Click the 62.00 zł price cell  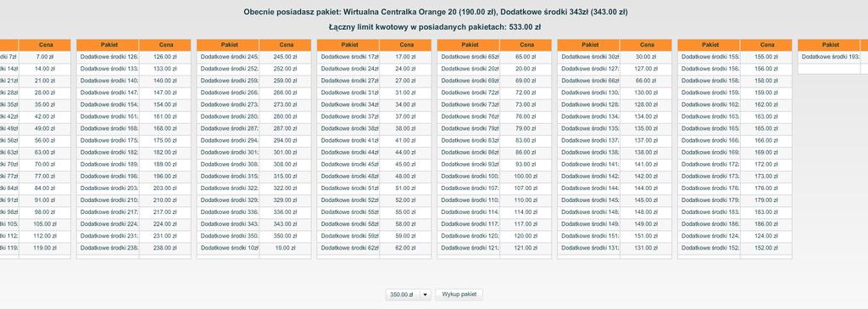(x=405, y=249)
